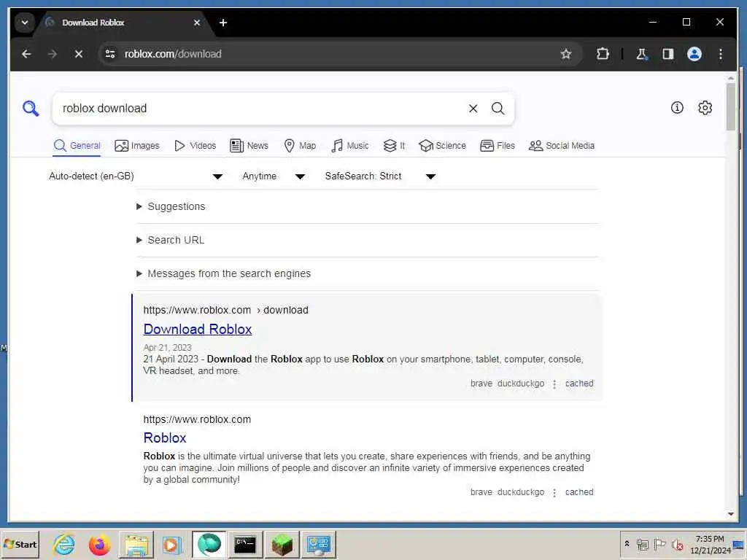Click the browser forward arrow
Image resolution: width=747 pixels, height=560 pixels.
click(x=53, y=54)
